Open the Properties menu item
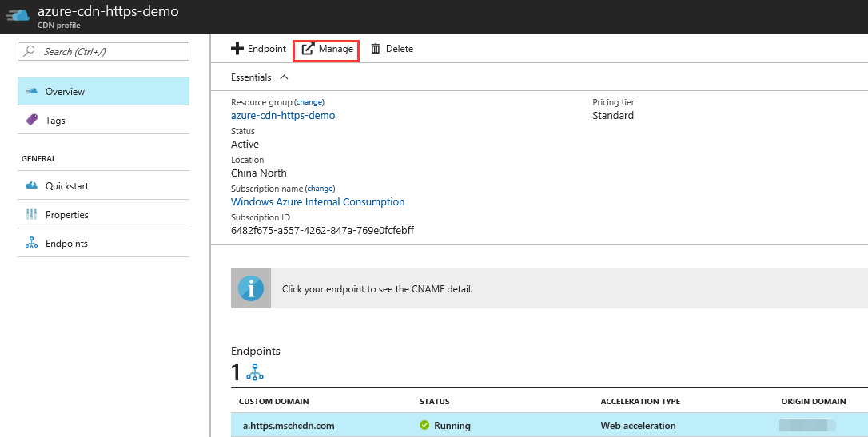The image size is (868, 437). pos(67,215)
